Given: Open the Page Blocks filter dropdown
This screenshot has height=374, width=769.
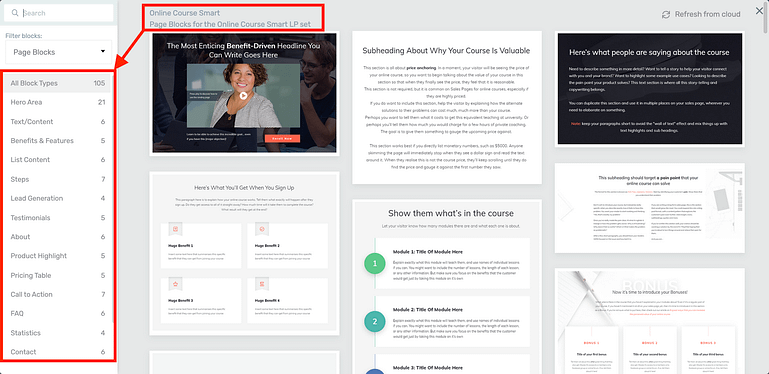Looking at the screenshot, I should click(x=59, y=52).
